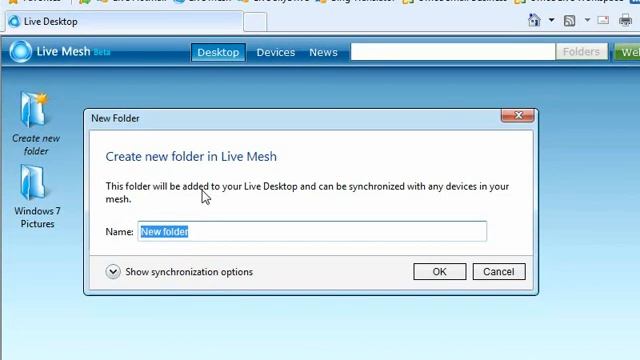
Task: Click the Create new folder in Live Mesh heading
Action: coord(191,156)
